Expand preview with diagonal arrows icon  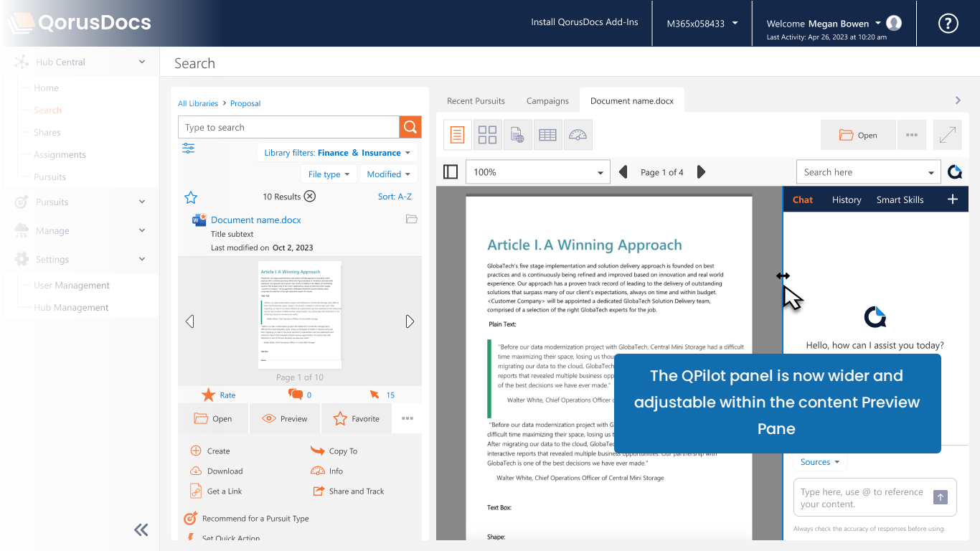click(948, 135)
